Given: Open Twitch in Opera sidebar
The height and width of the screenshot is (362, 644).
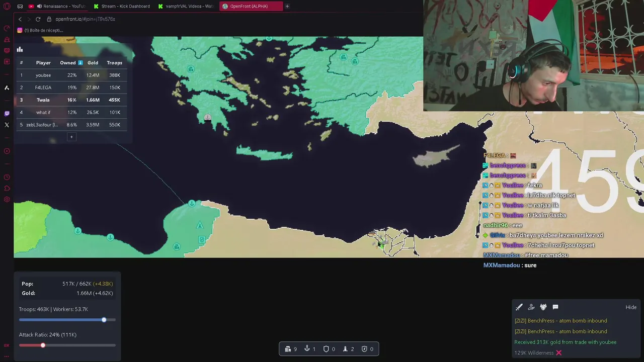Looking at the screenshot, I should [x=7, y=114].
